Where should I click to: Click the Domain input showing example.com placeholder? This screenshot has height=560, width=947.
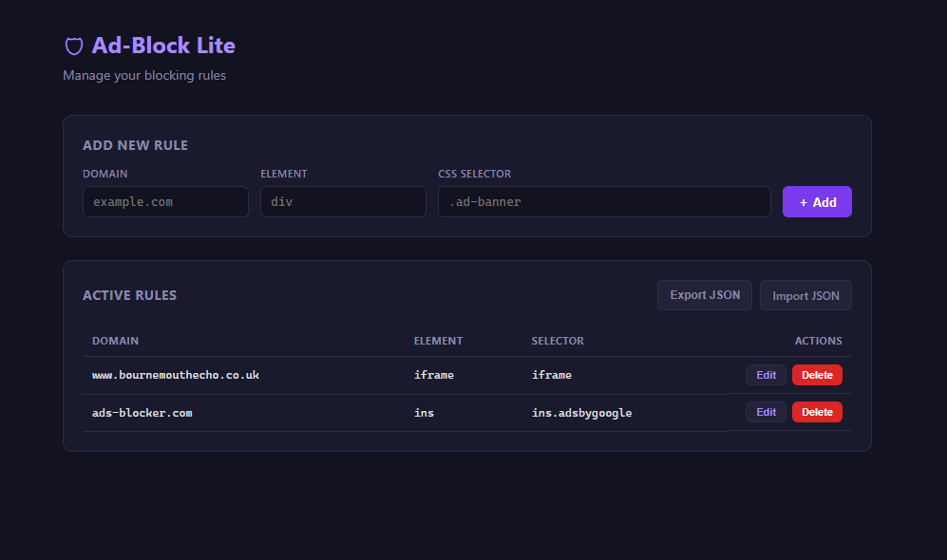(x=165, y=201)
